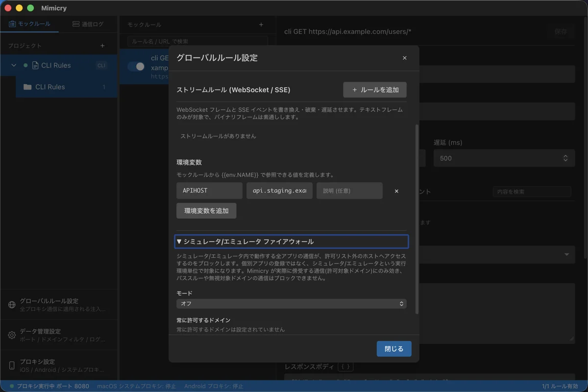
Task: Open グローバルルール設定 from the sidebar
Action: (x=59, y=305)
